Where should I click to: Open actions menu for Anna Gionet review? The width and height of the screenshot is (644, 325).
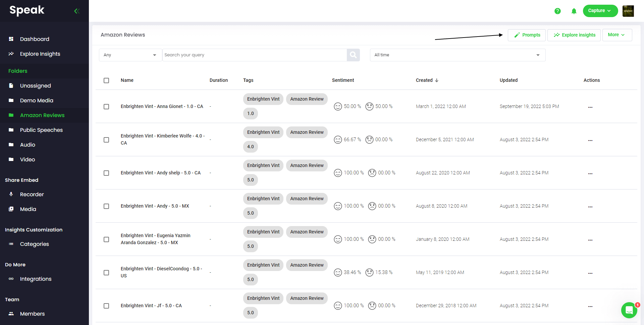[x=590, y=107]
